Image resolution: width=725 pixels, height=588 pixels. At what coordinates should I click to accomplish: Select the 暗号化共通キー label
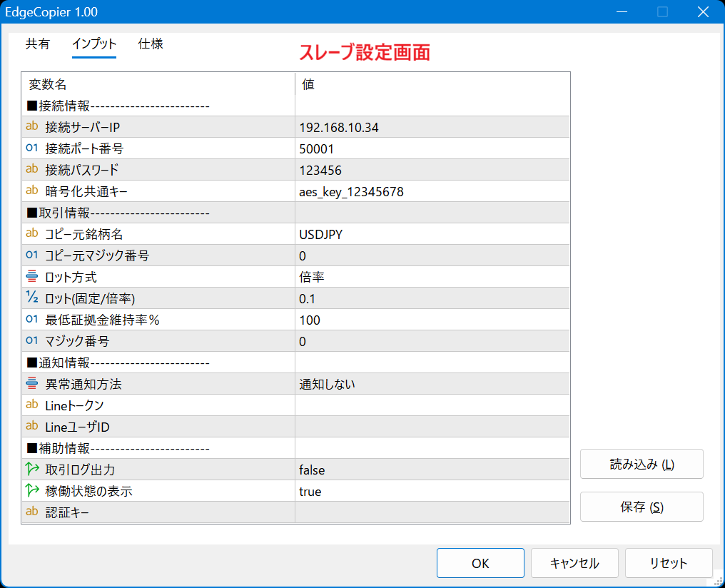(86, 191)
